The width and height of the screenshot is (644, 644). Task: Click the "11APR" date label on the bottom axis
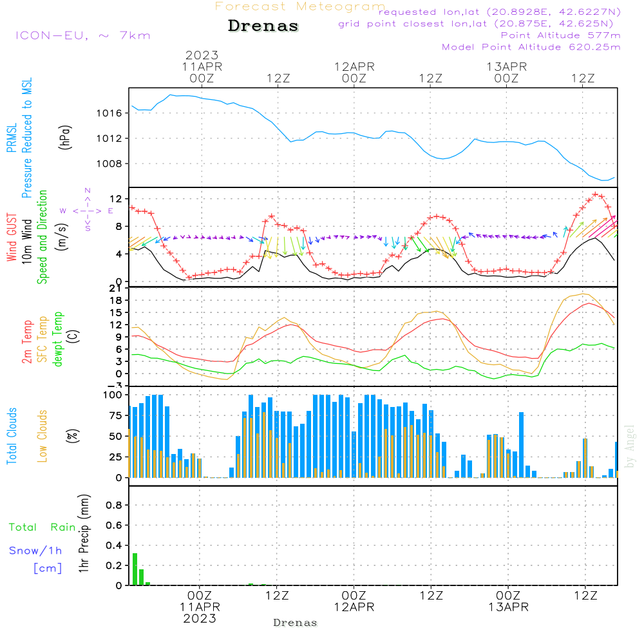(x=200, y=607)
